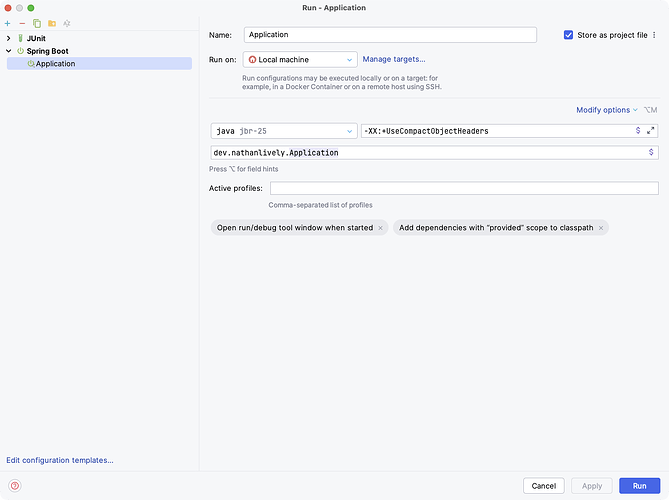Viewport: 669px width, 500px height.
Task: Click the Add New Configuration plus icon
Action: (x=8, y=22)
